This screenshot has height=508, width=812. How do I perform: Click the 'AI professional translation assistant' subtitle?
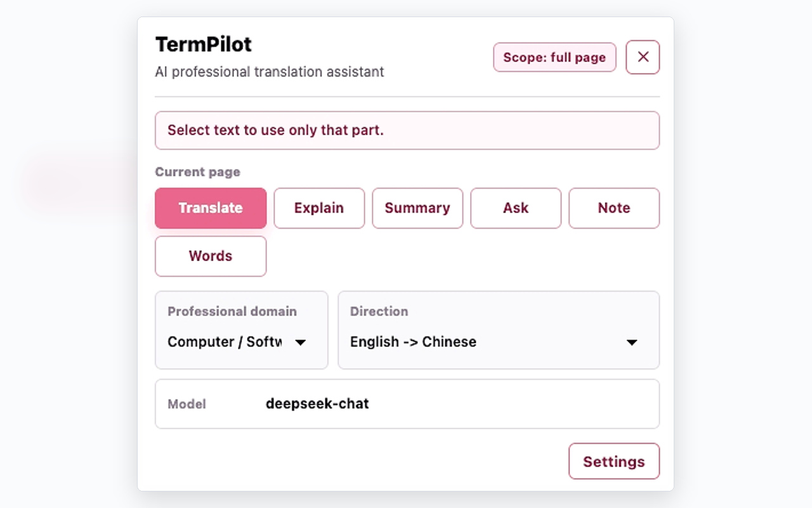270,72
